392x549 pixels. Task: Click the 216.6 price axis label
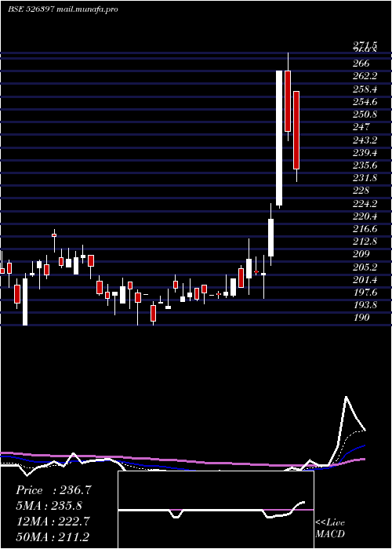click(x=365, y=229)
